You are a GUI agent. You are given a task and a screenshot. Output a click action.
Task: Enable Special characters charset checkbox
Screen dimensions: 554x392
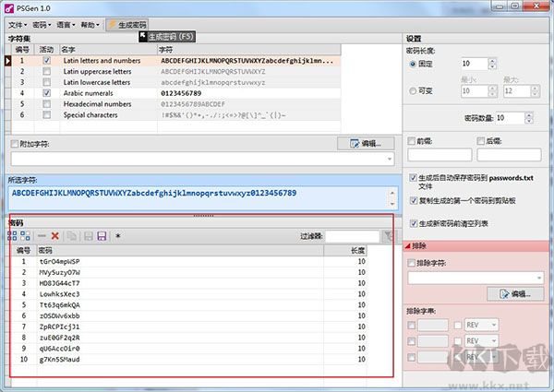click(47, 114)
